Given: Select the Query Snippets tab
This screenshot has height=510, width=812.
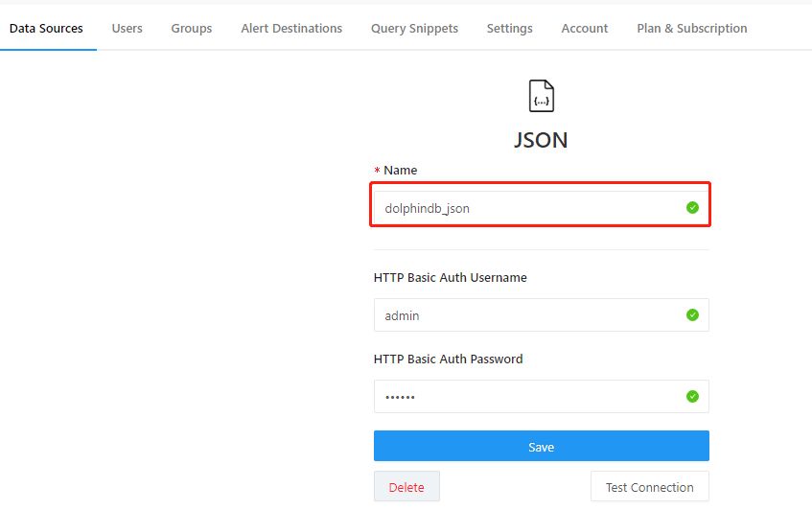Looking at the screenshot, I should (x=414, y=28).
